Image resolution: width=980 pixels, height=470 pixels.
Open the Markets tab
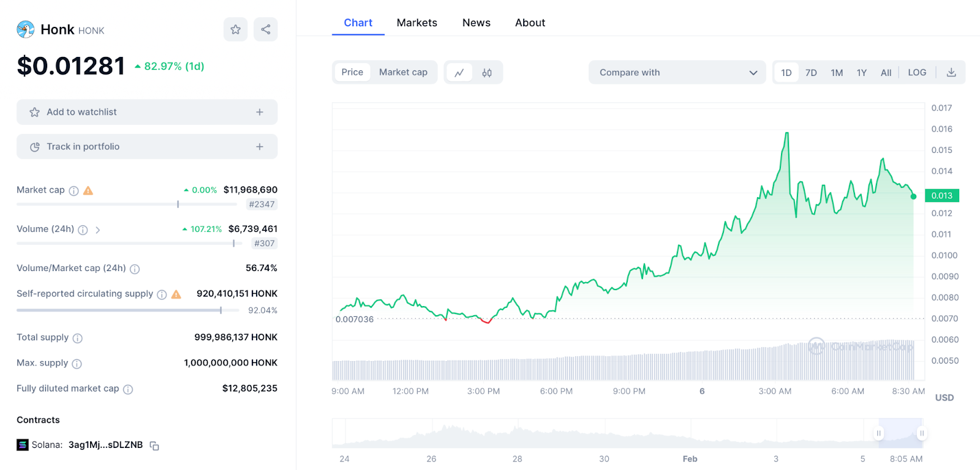(417, 23)
